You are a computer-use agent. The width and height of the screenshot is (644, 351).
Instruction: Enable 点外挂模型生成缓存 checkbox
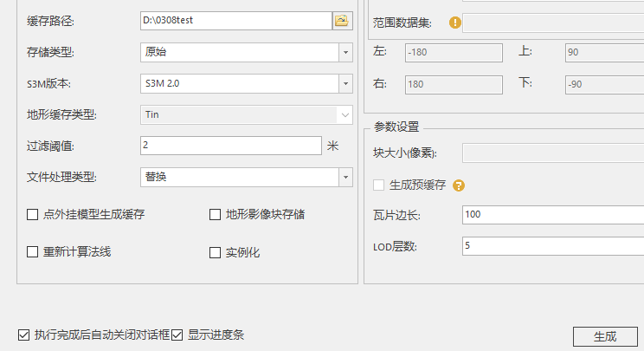(x=32, y=215)
